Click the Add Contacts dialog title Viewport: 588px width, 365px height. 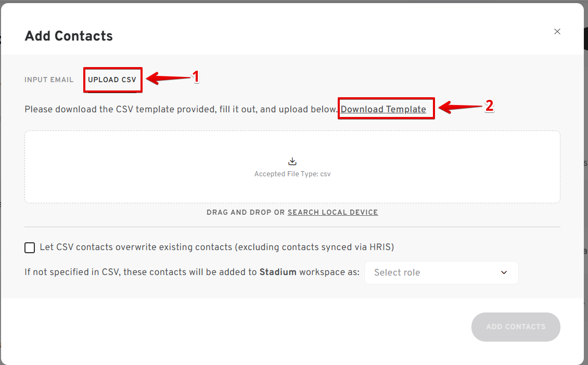(x=69, y=36)
